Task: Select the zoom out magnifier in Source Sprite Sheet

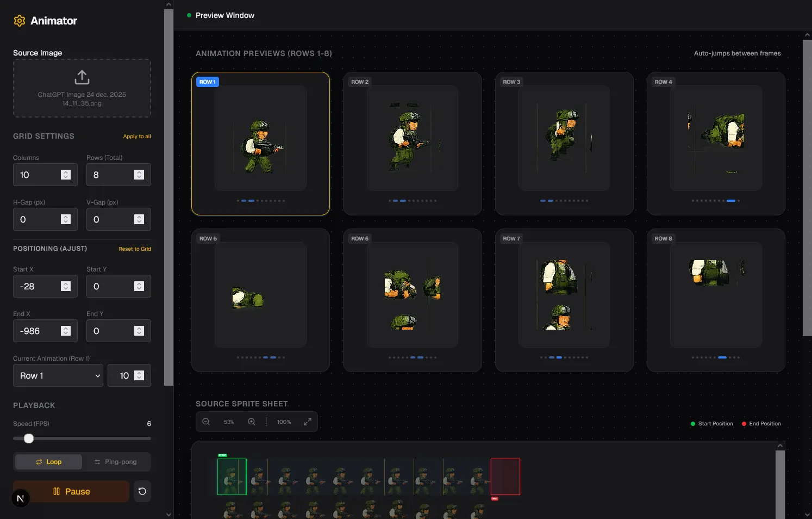Action: (x=206, y=421)
